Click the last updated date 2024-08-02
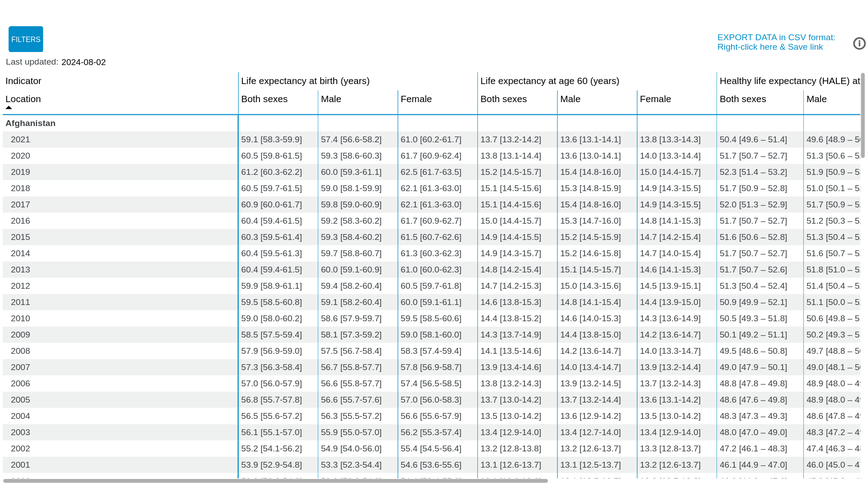 point(84,62)
